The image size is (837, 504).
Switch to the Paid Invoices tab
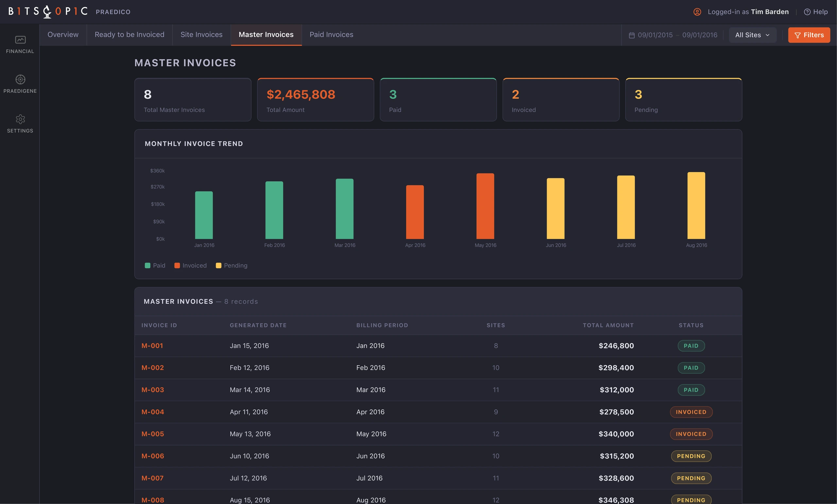coord(331,35)
